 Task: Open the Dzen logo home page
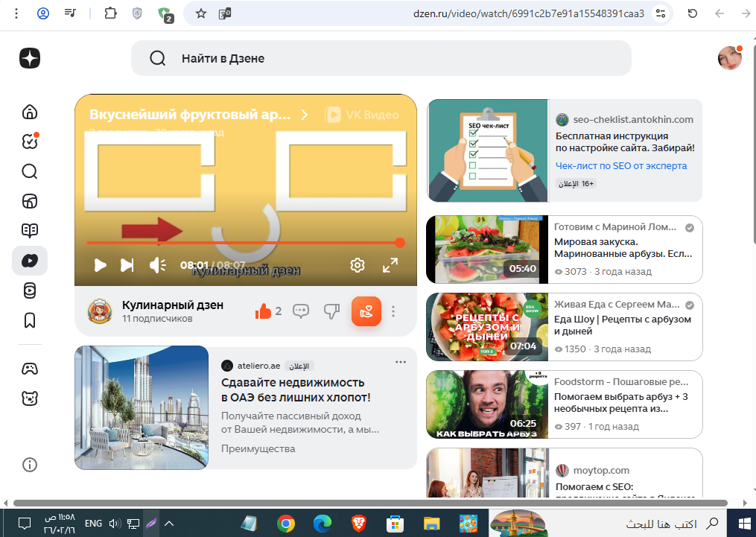[x=30, y=58]
